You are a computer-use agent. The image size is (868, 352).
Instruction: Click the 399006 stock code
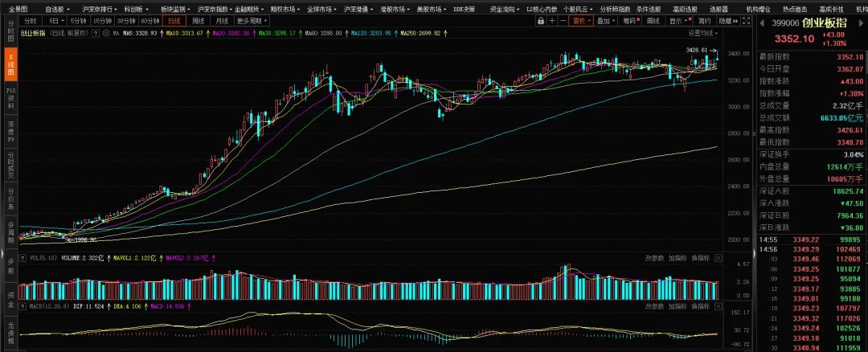pos(786,23)
